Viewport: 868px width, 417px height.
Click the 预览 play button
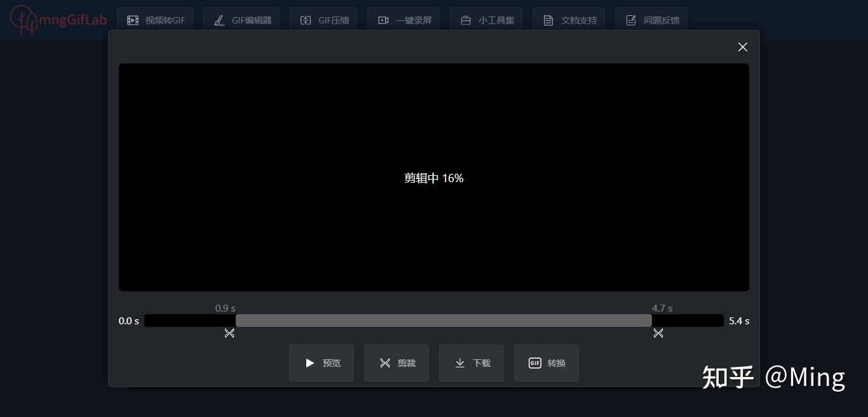tap(322, 363)
